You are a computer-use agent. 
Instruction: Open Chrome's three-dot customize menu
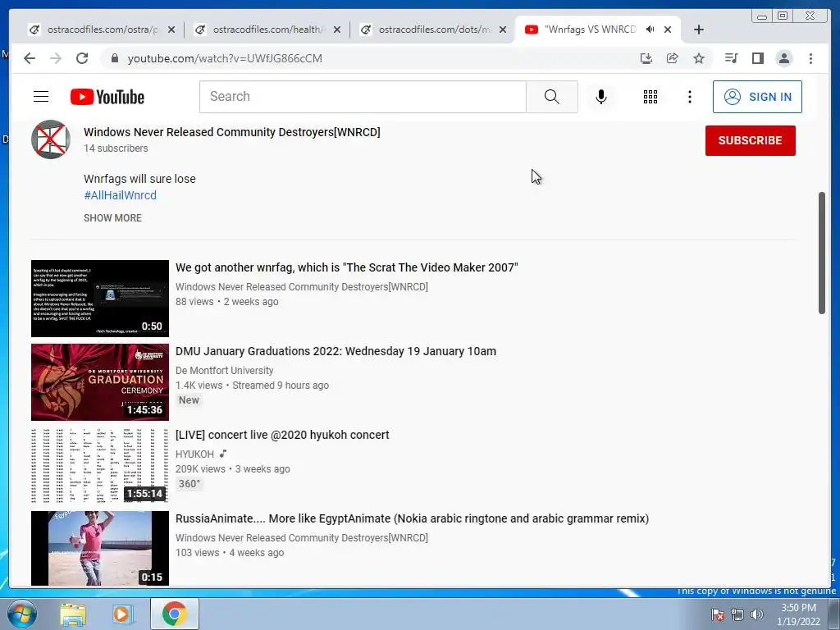pos(810,58)
